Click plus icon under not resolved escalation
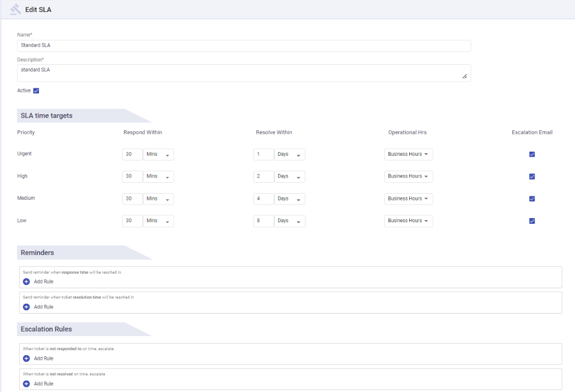Viewport: 575px width, 392px height. click(26, 384)
